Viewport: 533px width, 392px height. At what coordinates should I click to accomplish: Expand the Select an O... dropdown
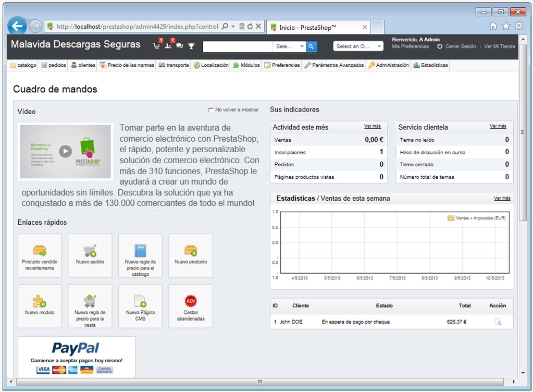pyautogui.click(x=358, y=46)
